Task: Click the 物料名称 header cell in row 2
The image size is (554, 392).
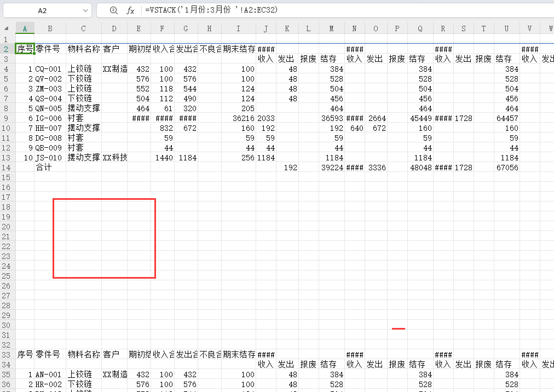Action: click(84, 49)
